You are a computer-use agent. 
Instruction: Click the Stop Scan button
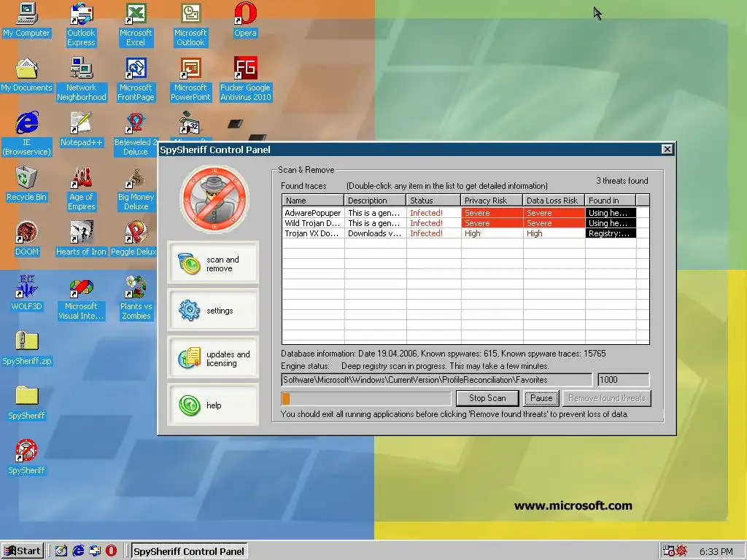click(x=487, y=398)
